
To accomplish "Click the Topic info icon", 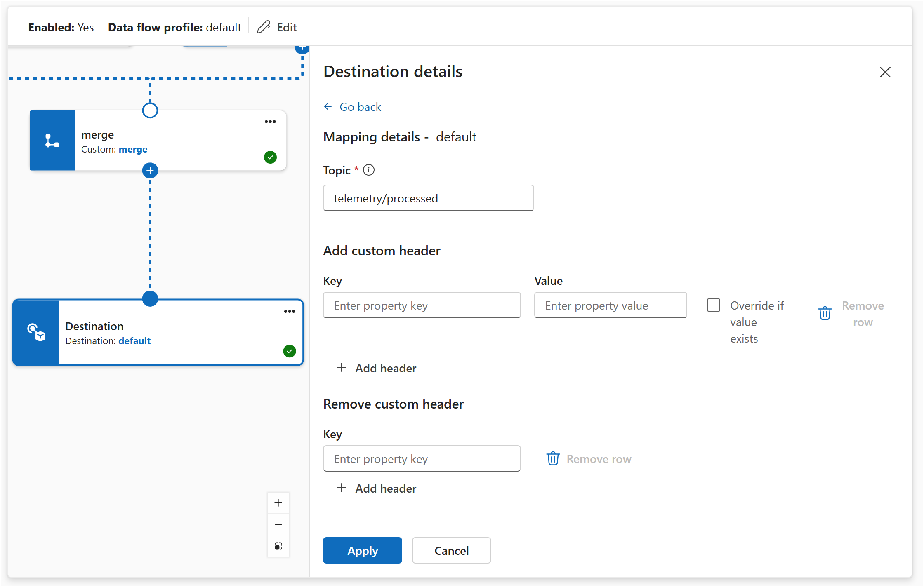I will point(369,170).
